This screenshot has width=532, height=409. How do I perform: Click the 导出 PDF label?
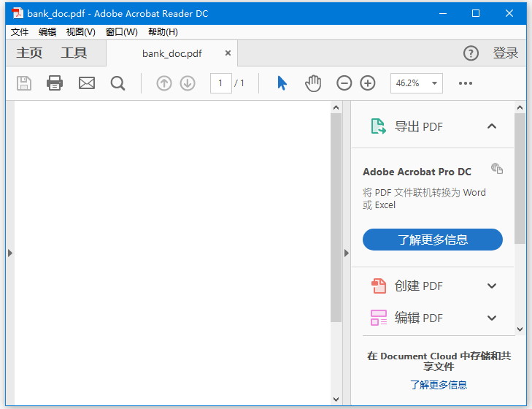(419, 126)
